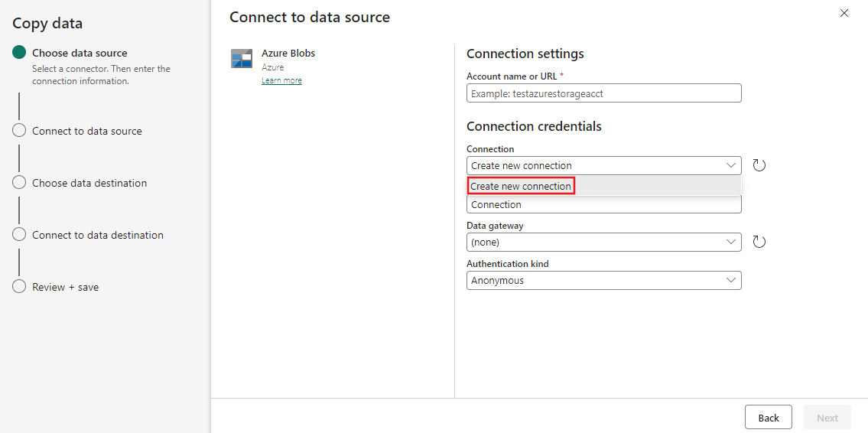868x433 pixels.
Task: Refresh the Data gateway list
Action: (759, 242)
